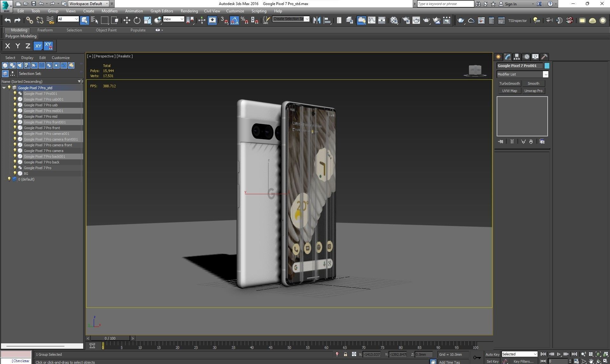The height and width of the screenshot is (364, 610).
Task: Click the keyword search field
Action: point(445,4)
